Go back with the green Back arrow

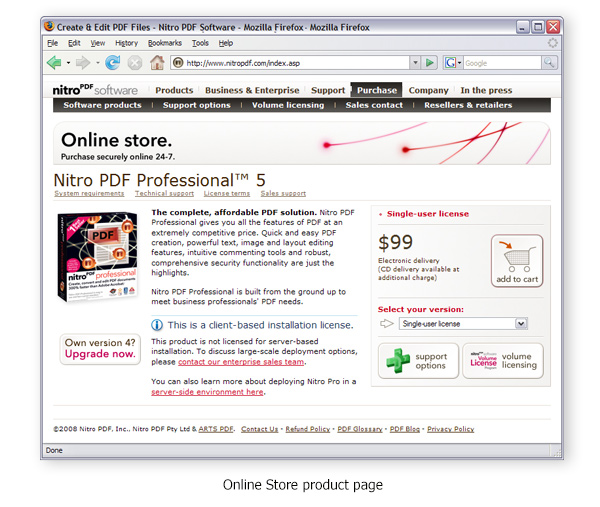54,62
